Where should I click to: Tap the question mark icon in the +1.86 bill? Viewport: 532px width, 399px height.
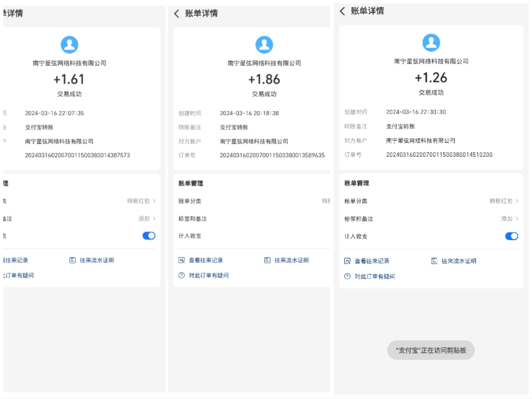[x=182, y=275]
